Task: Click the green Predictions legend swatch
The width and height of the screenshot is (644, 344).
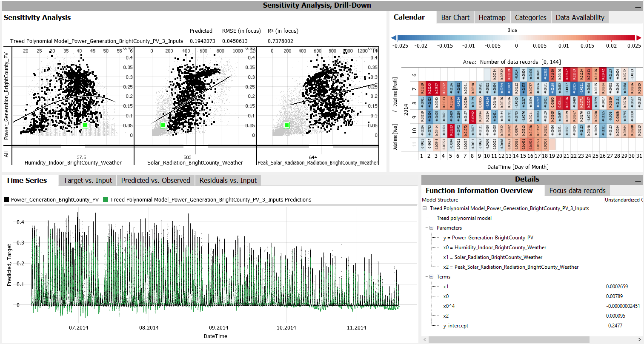Action: (x=106, y=199)
